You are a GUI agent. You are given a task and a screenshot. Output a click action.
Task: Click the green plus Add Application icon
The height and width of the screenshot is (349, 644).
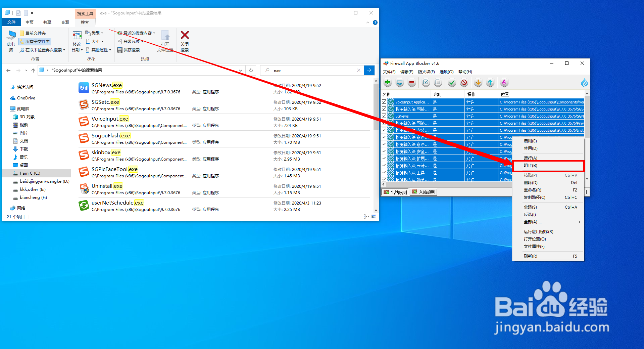tap(388, 82)
